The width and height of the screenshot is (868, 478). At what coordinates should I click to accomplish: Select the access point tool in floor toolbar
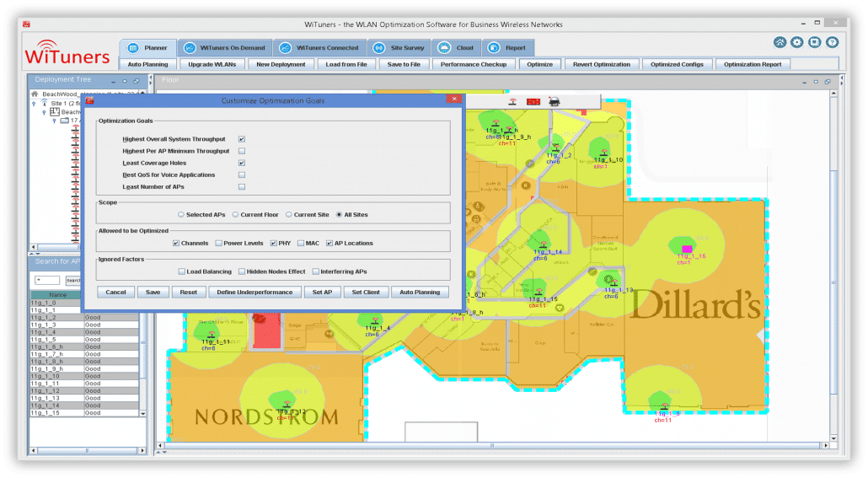[x=512, y=101]
